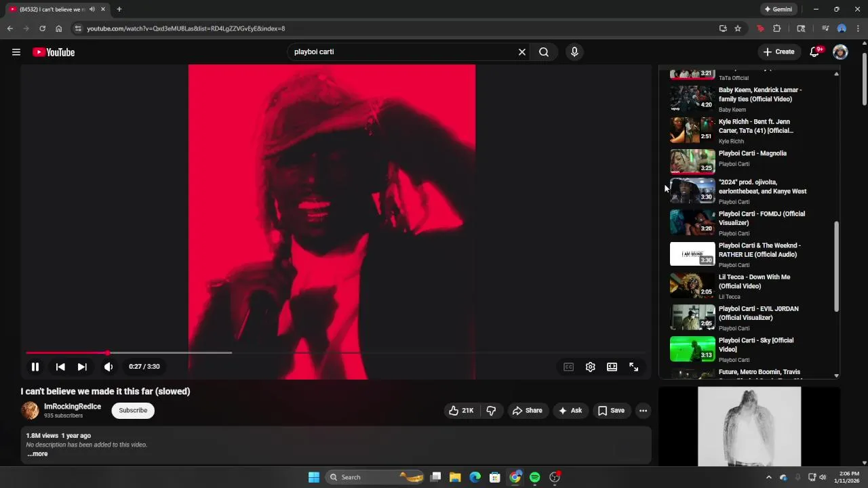Share this video
Screen dimensions: 868x488
tap(528, 411)
